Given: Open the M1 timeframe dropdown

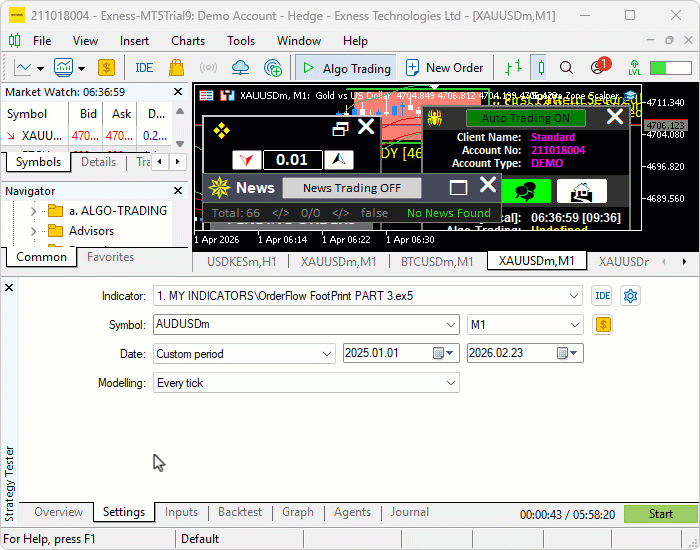Looking at the screenshot, I should [575, 325].
